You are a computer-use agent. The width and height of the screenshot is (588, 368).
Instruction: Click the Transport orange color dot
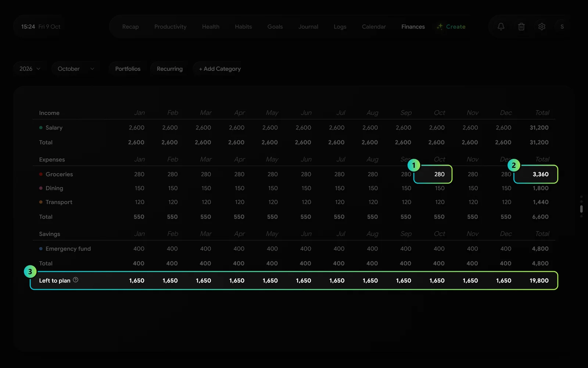(x=41, y=202)
